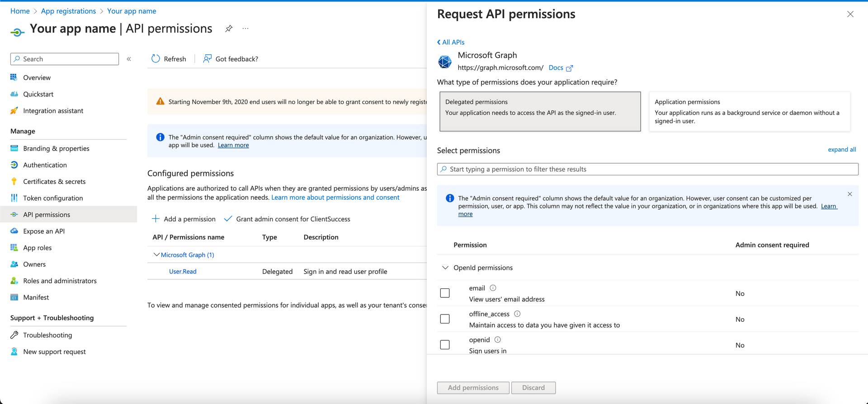Click the Permission column header
This screenshot has width=868, height=404.
[x=470, y=244]
